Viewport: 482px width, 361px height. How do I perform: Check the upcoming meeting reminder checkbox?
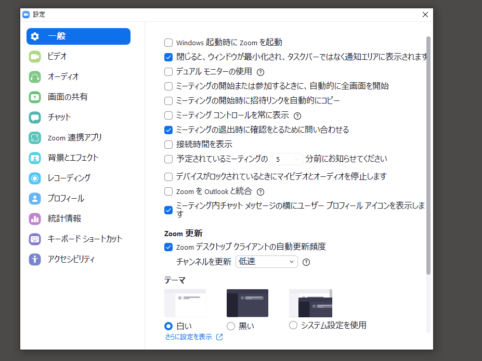pos(168,159)
